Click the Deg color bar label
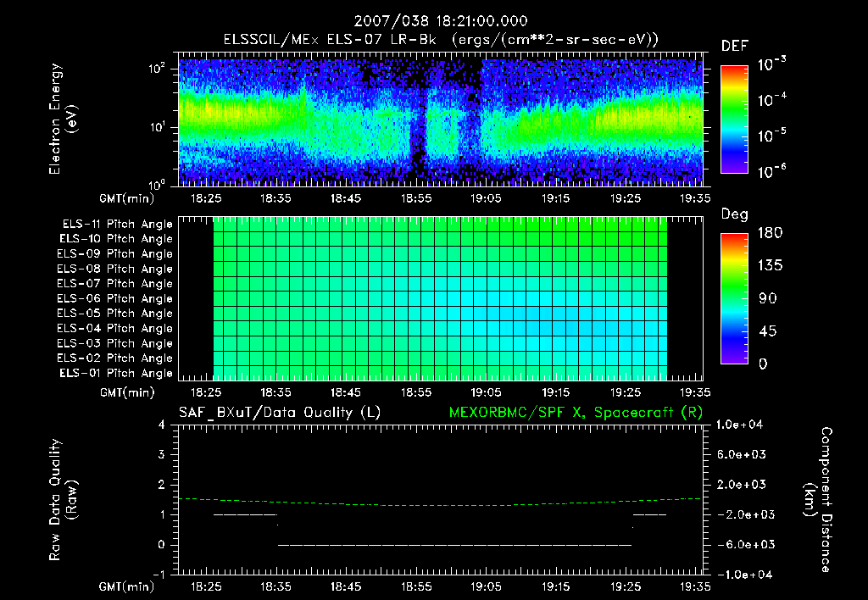The height and width of the screenshot is (600, 868). (735, 214)
